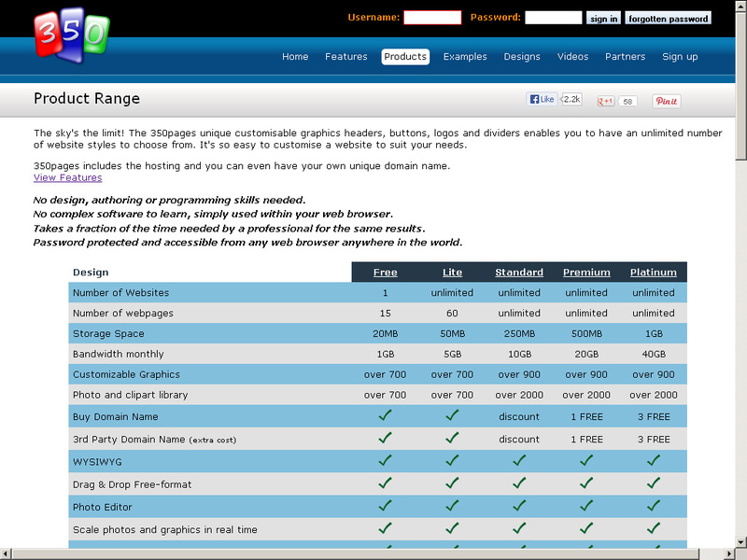Click the Facebook 2.2k like count
This screenshot has width=747, height=560.
tap(571, 99)
